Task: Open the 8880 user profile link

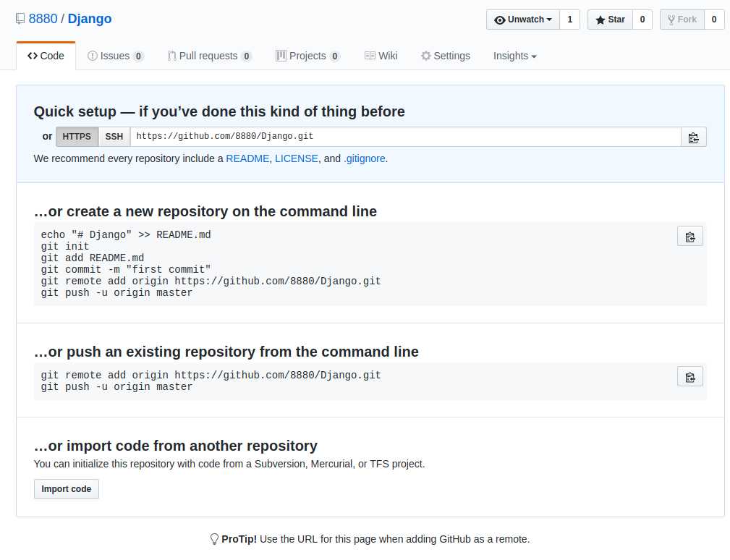Action: [43, 19]
